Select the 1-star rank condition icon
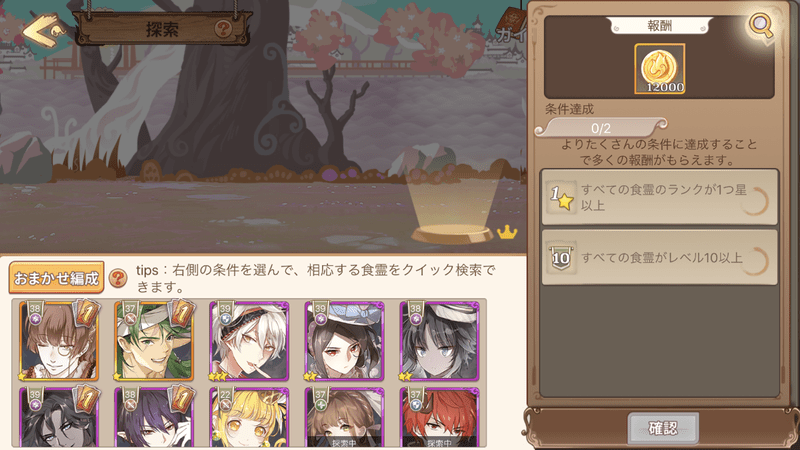The image size is (800, 450). 561,197
